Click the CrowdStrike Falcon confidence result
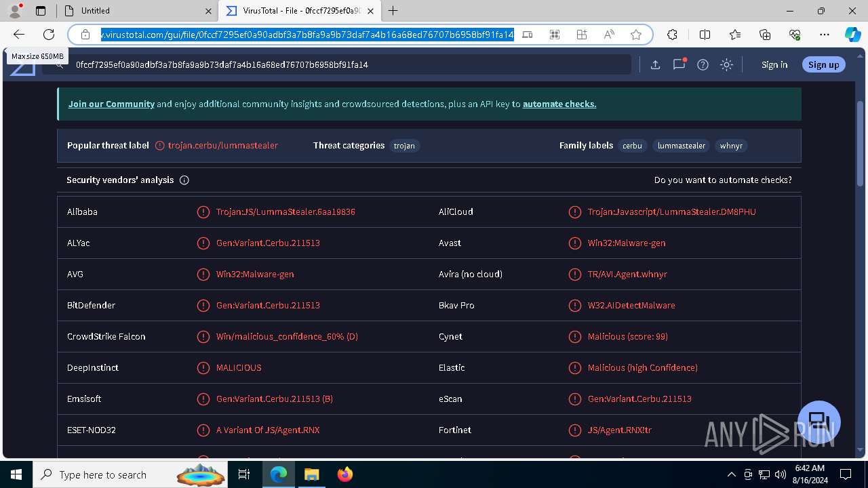868x488 pixels. (287, 336)
